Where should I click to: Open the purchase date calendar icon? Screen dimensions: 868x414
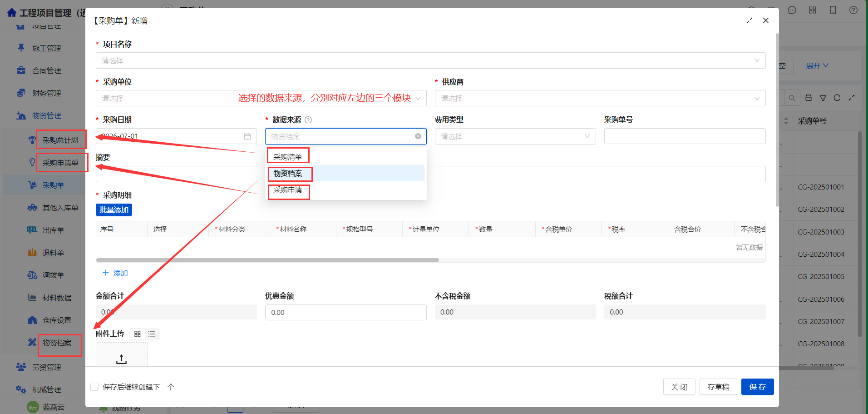tap(247, 136)
